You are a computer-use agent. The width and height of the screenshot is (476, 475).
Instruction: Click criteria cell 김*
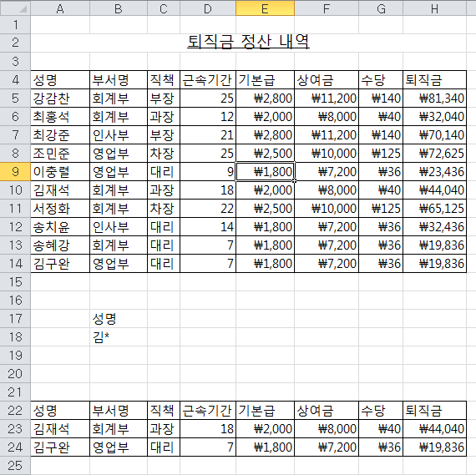[x=119, y=337]
